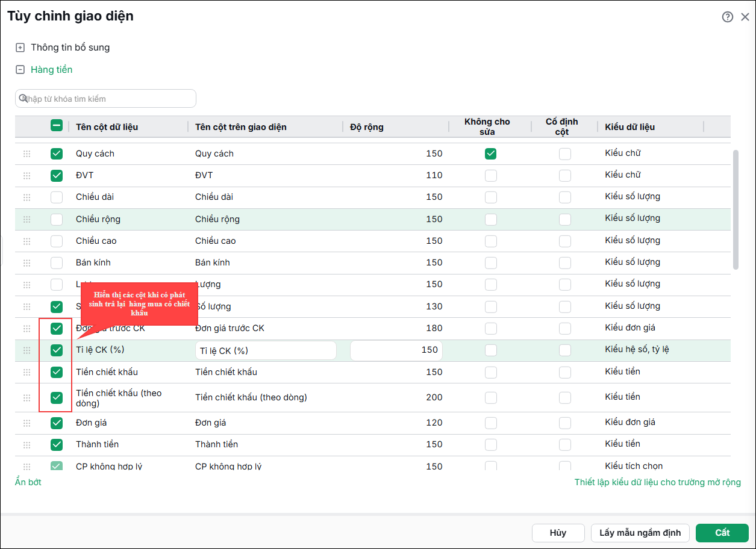Image resolution: width=756 pixels, height=549 pixels.
Task: Uncheck the ĐVT display checkbox
Action: (x=57, y=175)
